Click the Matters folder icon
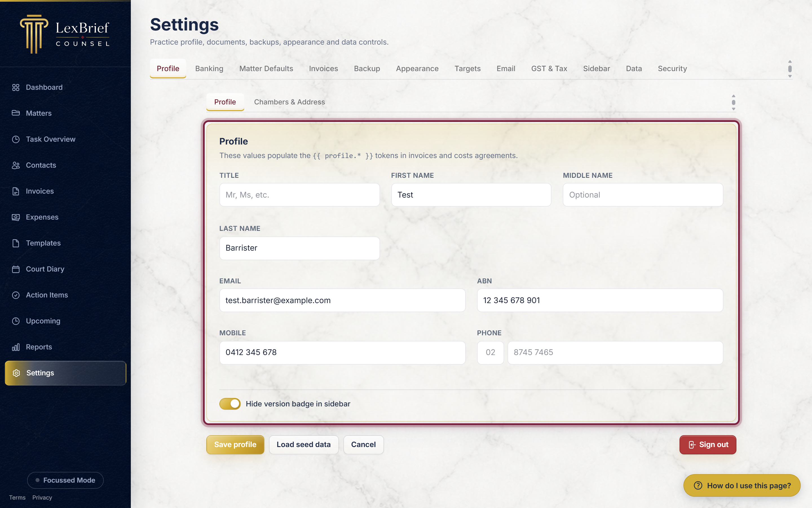Image resolution: width=812 pixels, height=508 pixels. tap(16, 113)
